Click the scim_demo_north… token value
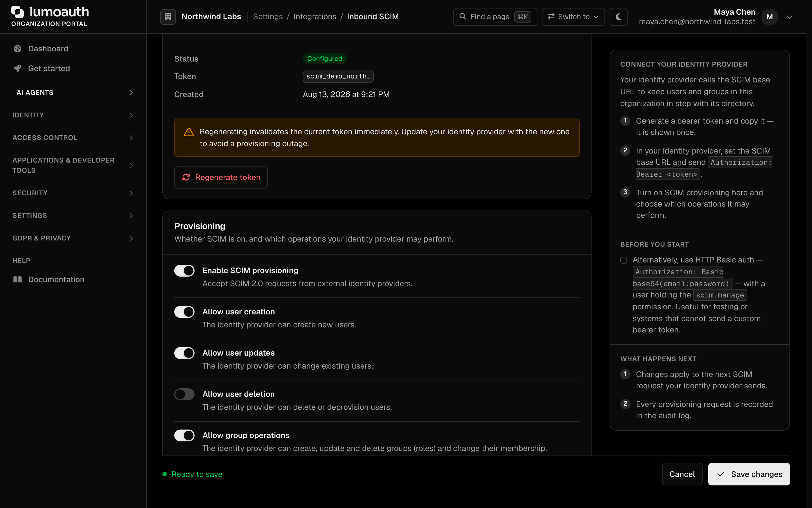812x508 pixels. [338, 76]
